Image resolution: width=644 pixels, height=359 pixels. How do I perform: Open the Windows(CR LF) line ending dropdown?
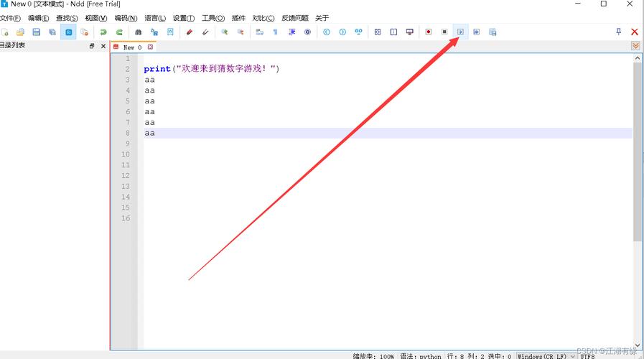(x=546, y=355)
